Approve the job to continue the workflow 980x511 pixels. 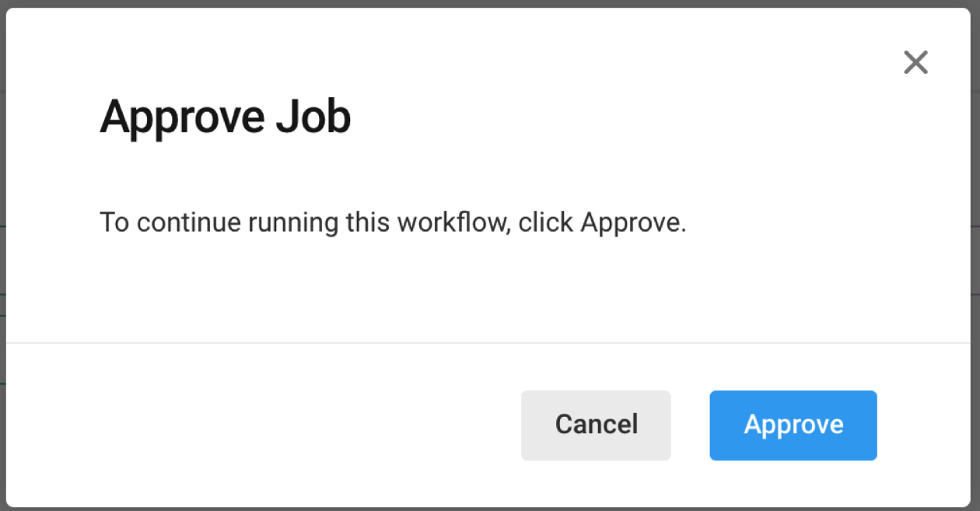793,425
